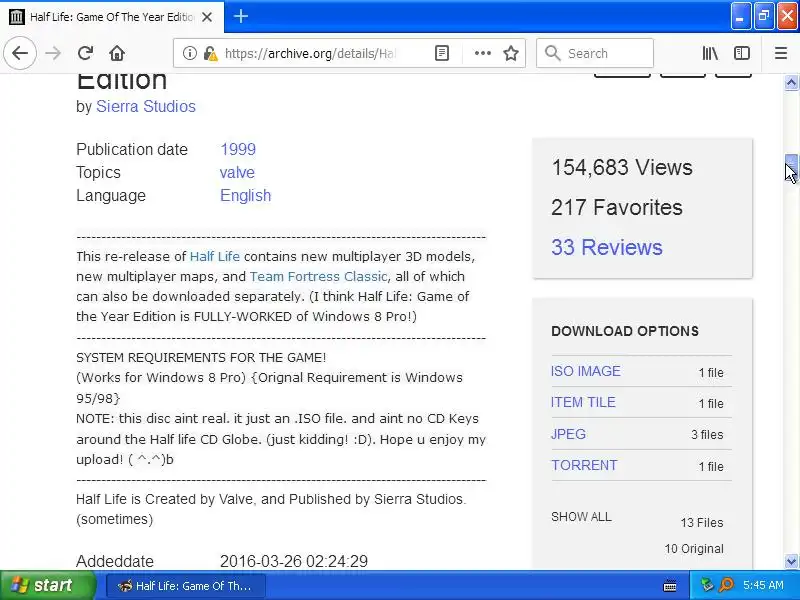Grab the vertical scrollbar thumb
Image resolution: width=800 pixels, height=600 pixels.
(x=791, y=165)
